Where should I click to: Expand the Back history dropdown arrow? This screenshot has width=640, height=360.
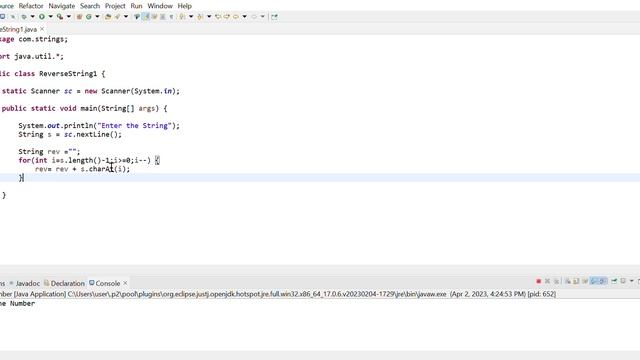coord(244,17)
